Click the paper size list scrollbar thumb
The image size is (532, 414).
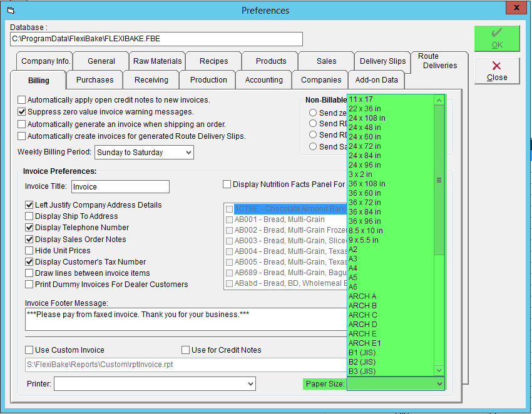[x=439, y=180]
